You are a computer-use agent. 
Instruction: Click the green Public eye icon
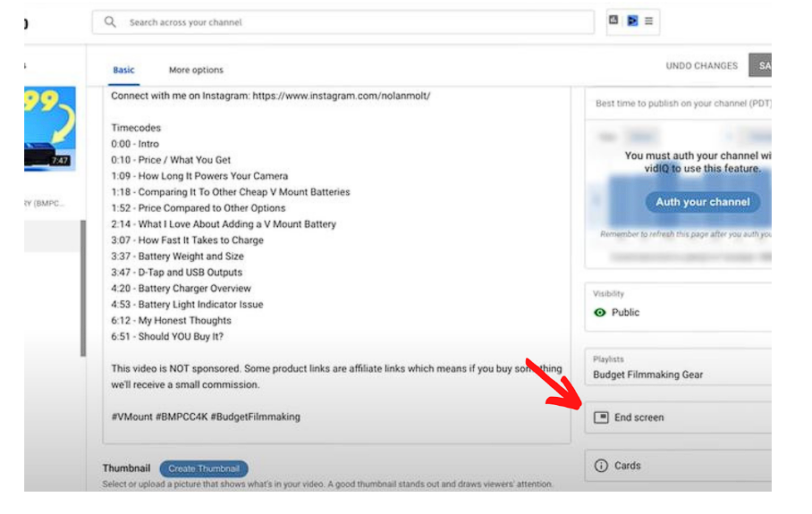600,313
